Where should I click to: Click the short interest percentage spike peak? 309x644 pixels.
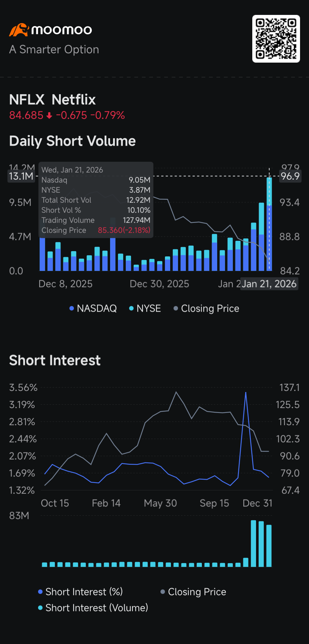point(246,393)
